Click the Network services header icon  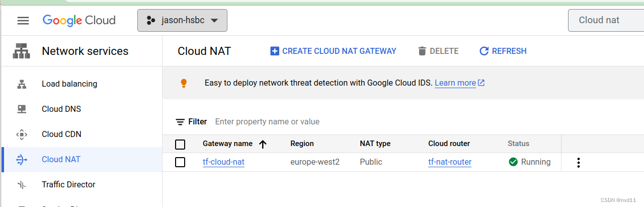(22, 51)
